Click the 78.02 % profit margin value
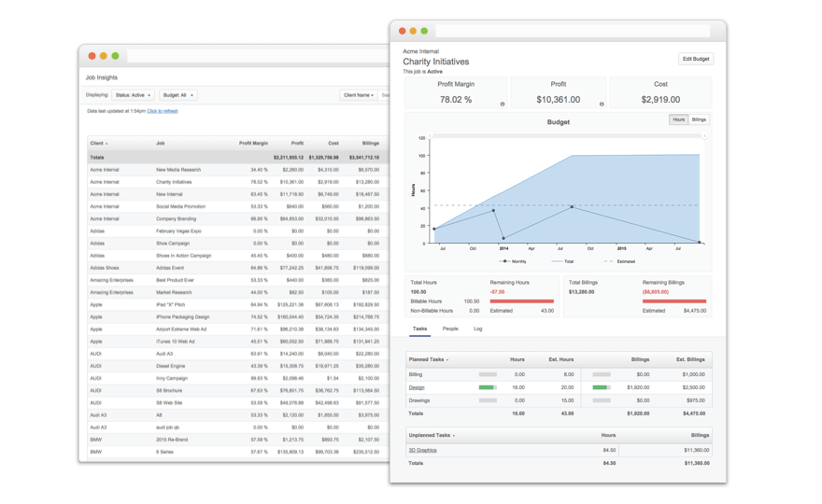 (x=456, y=100)
